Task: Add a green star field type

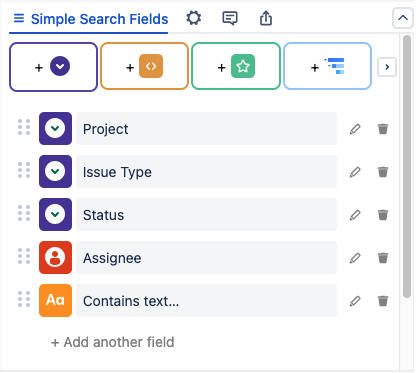Action: coord(236,66)
